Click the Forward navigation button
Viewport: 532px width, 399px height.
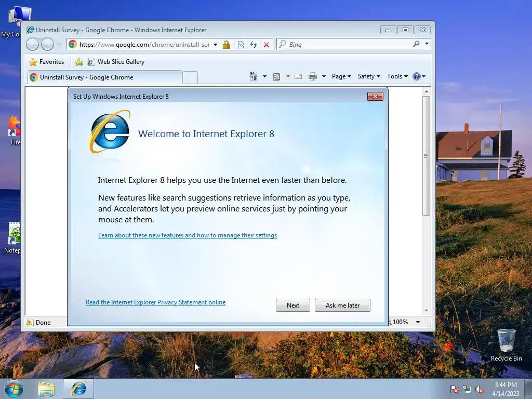(x=47, y=44)
